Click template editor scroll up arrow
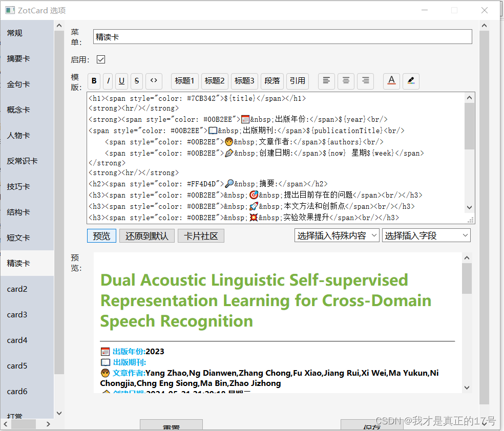The width and height of the screenshot is (504, 431). [469, 98]
